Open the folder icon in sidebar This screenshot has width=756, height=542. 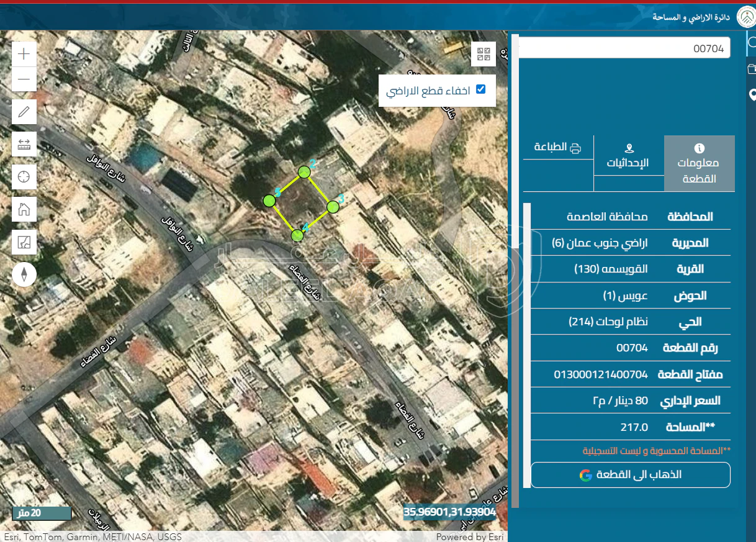[752, 69]
